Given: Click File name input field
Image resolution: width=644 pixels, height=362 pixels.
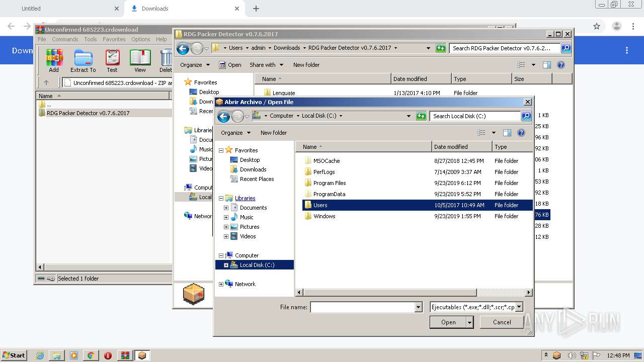Looking at the screenshot, I should (363, 307).
